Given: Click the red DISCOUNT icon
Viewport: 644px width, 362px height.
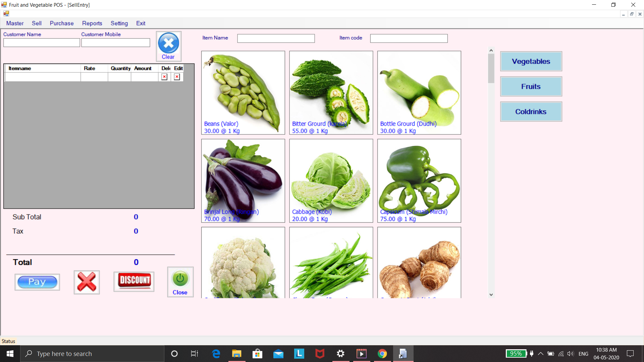Looking at the screenshot, I should pos(134,281).
